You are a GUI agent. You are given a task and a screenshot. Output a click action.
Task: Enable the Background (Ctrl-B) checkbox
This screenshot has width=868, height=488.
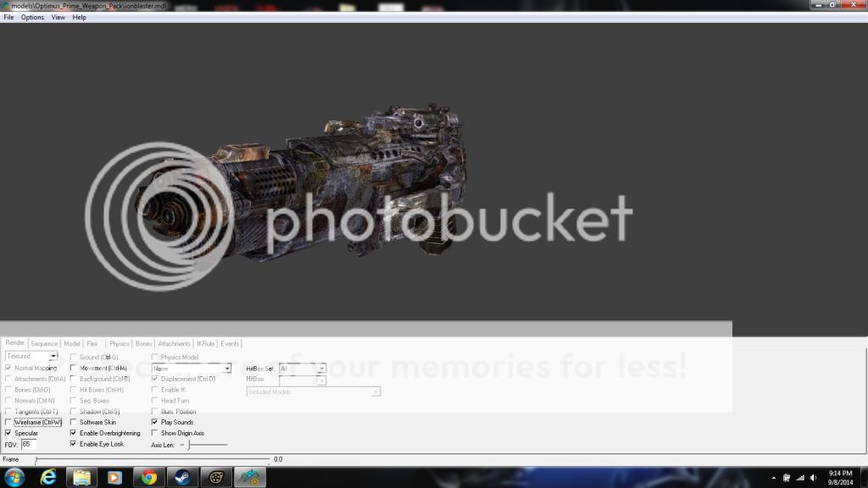(x=73, y=379)
